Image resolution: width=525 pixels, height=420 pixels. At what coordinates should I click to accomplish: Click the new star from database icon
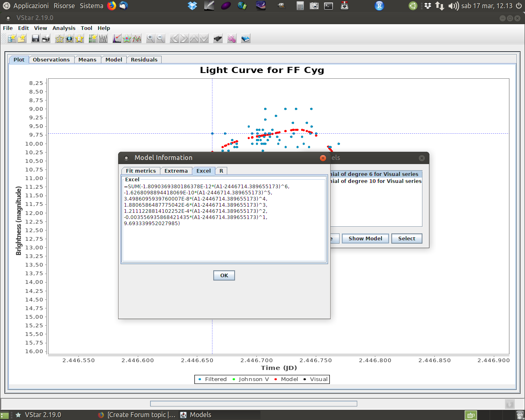12,39
